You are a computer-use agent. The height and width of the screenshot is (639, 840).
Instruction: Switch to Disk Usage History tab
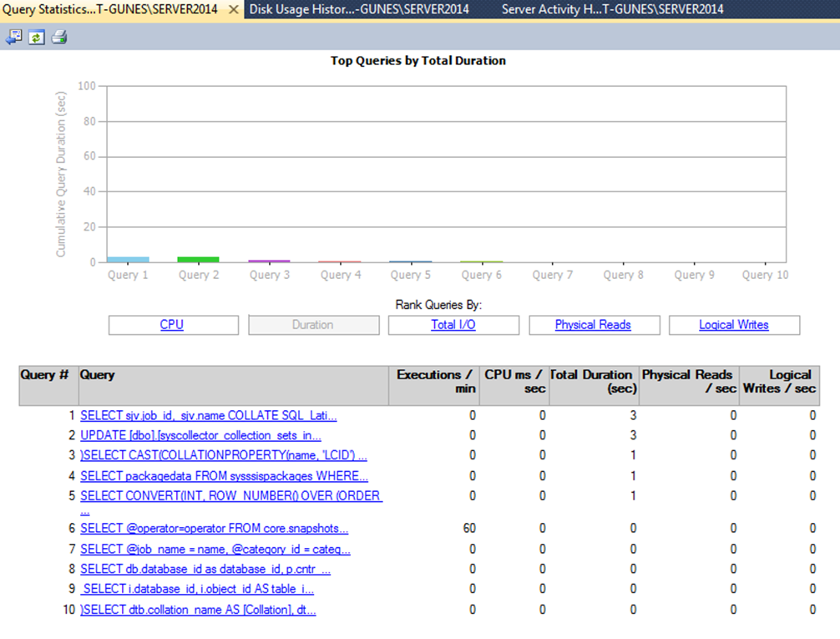pos(359,10)
